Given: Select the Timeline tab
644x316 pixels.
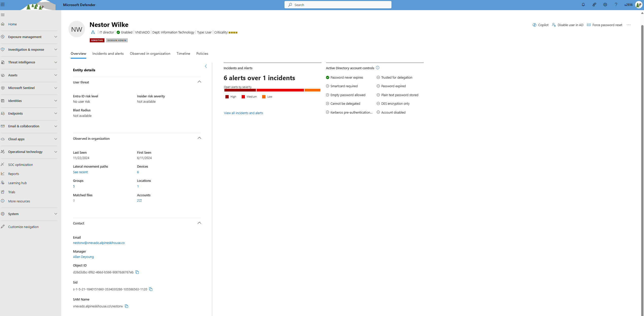Looking at the screenshot, I should [x=183, y=54].
